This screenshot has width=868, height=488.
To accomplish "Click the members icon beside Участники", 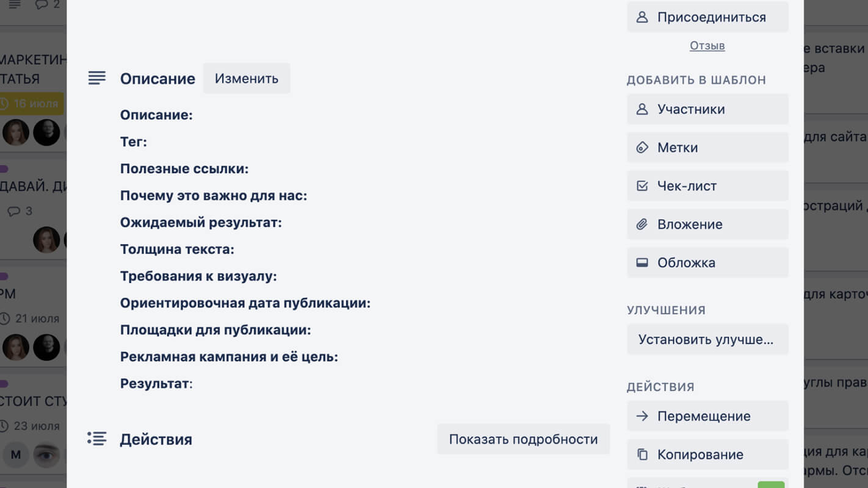I will tap(642, 109).
